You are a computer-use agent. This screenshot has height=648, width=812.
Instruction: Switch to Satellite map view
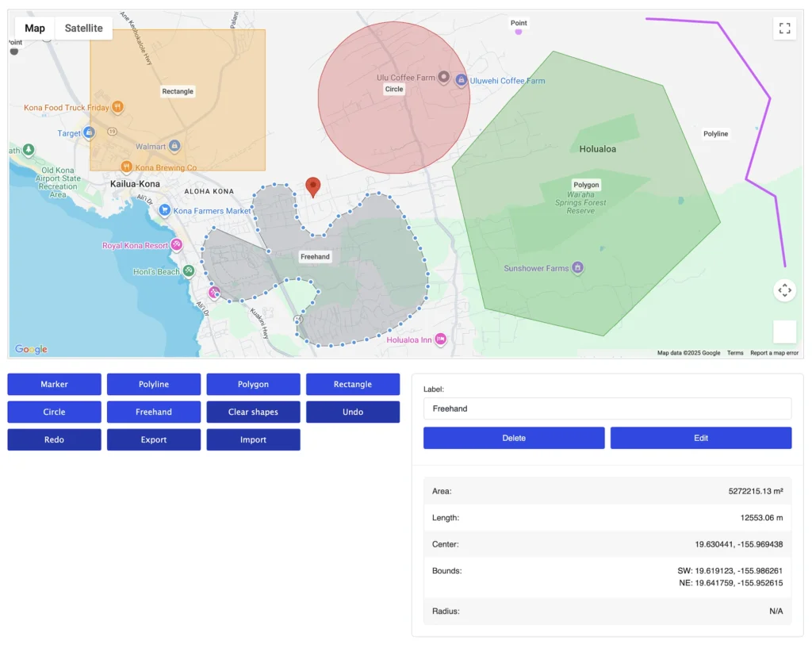tap(83, 29)
